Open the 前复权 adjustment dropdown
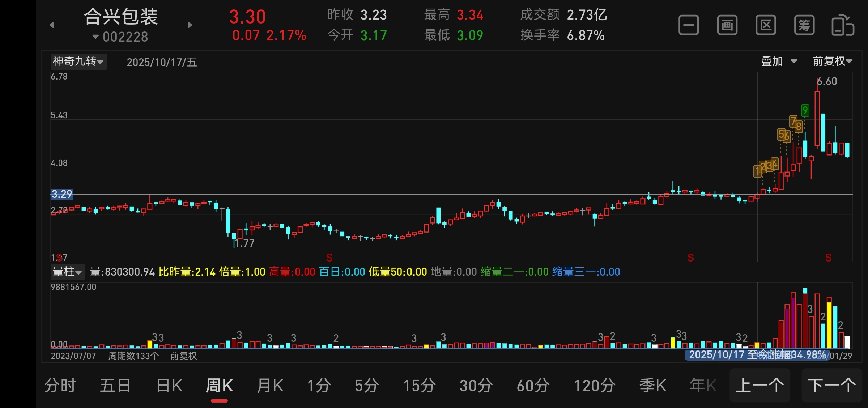This screenshot has width=868, height=408. pyautogui.click(x=832, y=61)
